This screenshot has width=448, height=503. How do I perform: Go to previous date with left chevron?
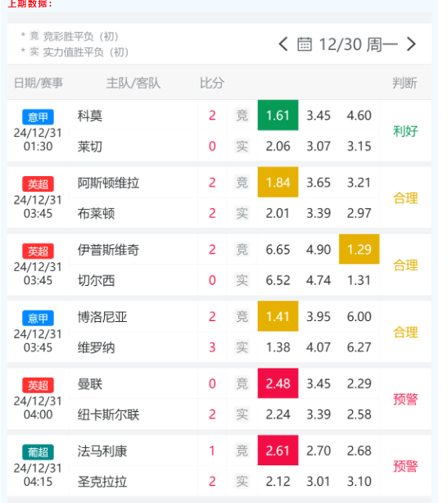(x=283, y=44)
